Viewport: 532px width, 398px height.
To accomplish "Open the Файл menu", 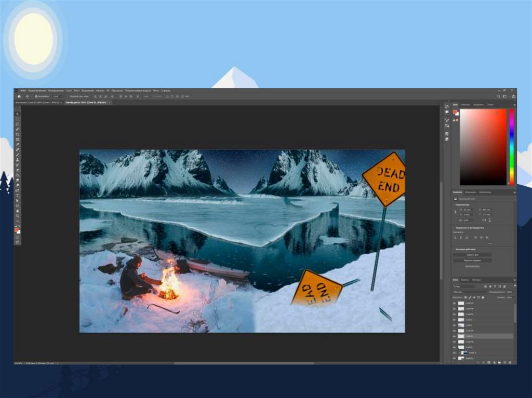I will 23,91.
